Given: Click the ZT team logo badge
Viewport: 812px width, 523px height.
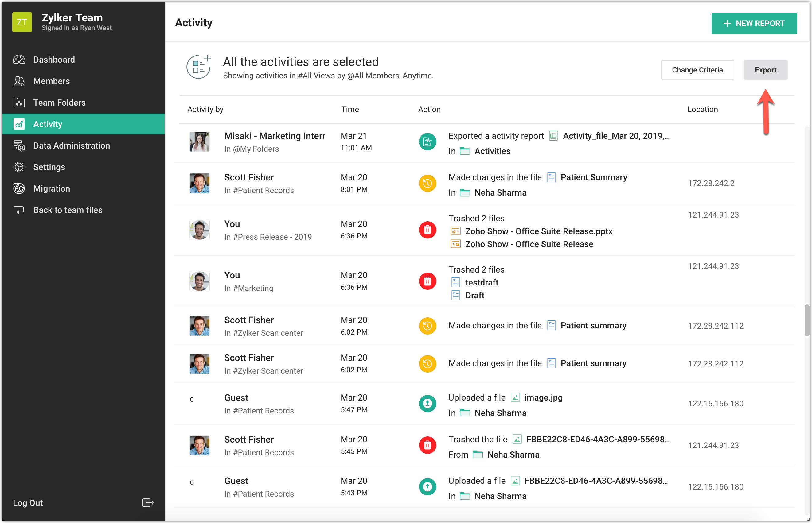Looking at the screenshot, I should pyautogui.click(x=22, y=22).
